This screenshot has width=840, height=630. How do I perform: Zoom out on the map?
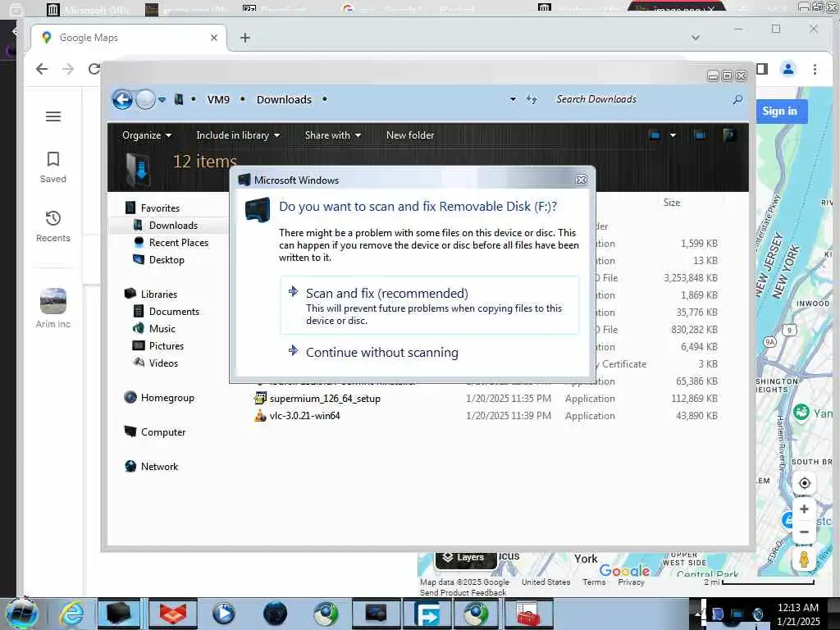coord(804,532)
